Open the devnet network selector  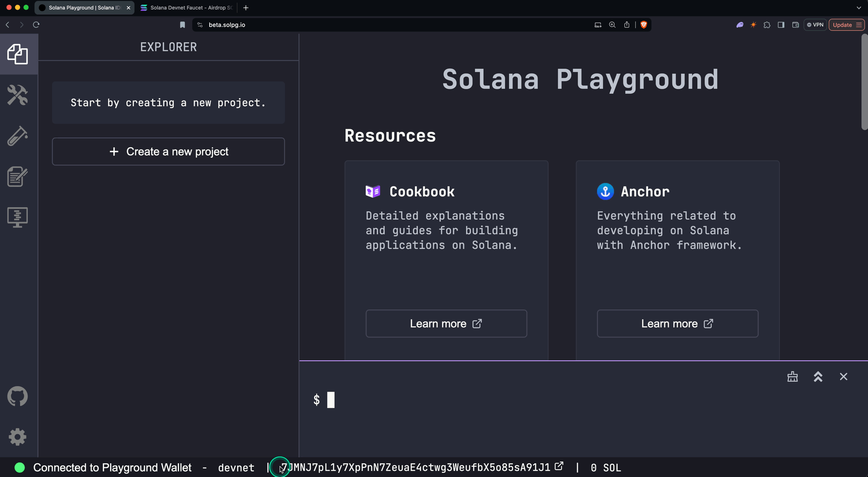[236, 467]
